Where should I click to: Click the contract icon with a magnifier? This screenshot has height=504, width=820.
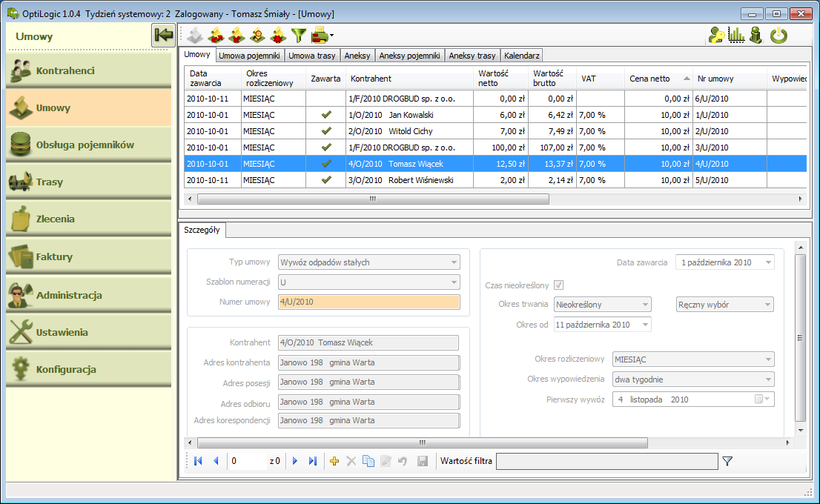pyautogui.click(x=257, y=36)
